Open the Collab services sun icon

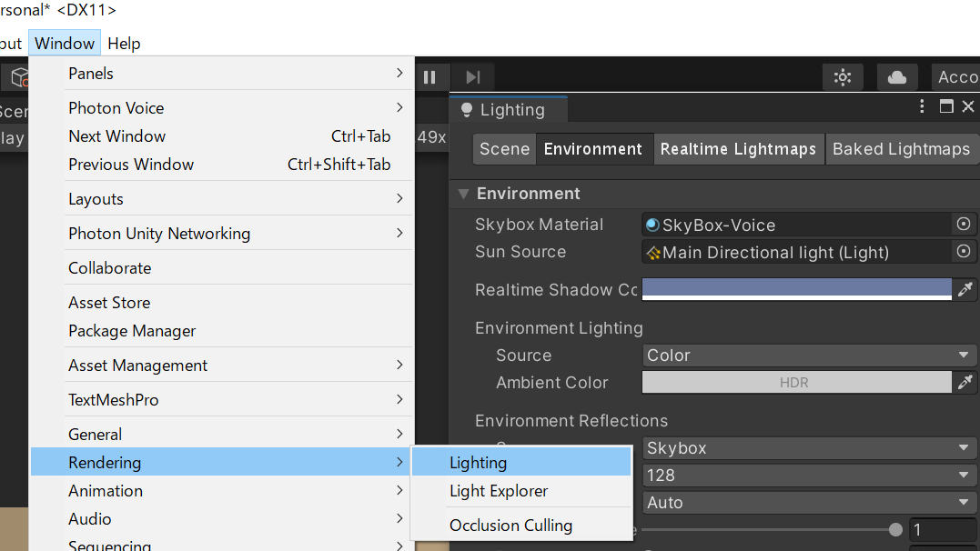coord(843,77)
